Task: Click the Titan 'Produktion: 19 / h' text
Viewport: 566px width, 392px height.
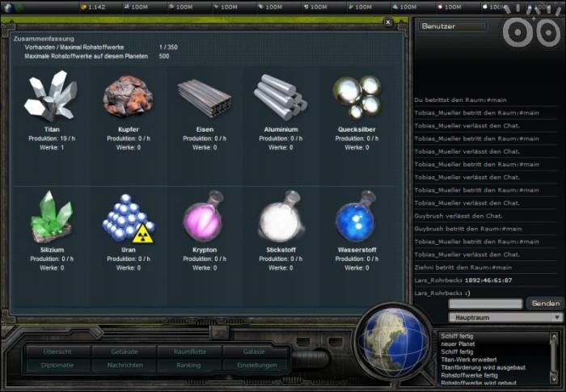Action: [52, 138]
